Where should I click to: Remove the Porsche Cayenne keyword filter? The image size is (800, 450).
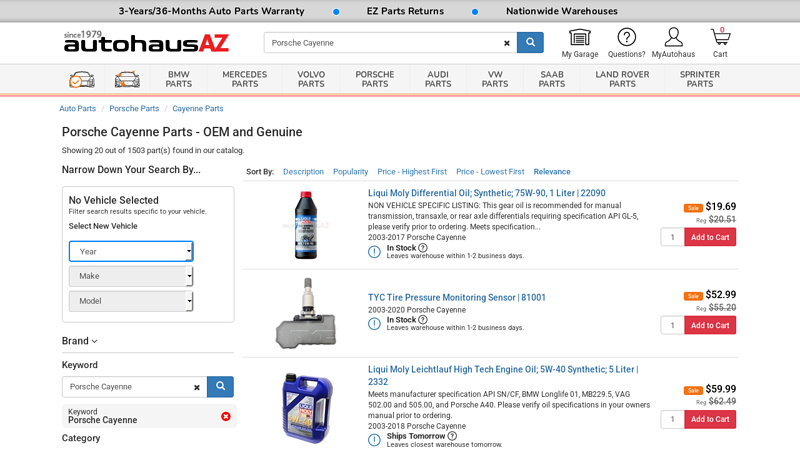coord(226,416)
